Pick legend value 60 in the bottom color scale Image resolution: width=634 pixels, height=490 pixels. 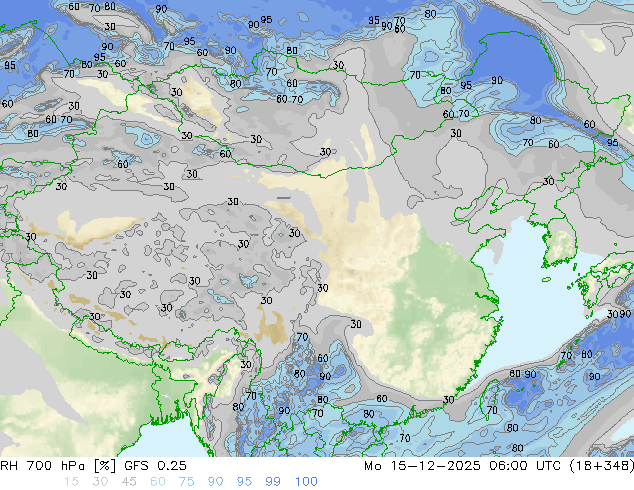coord(158,482)
